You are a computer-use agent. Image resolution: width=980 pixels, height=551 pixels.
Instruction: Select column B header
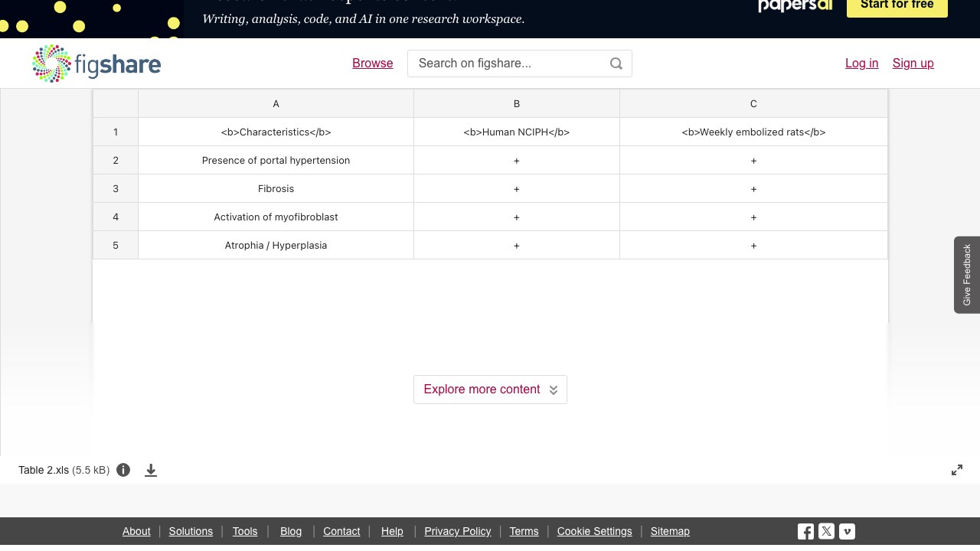tap(517, 104)
